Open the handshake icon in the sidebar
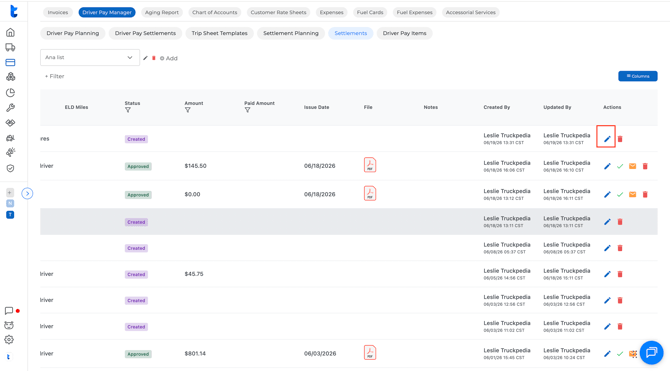The image size is (670, 371). tap(10, 123)
